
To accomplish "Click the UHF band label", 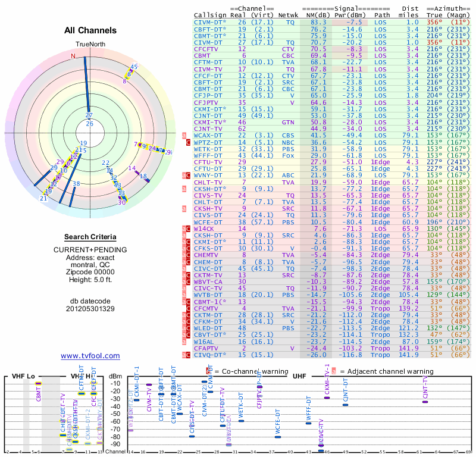I will (x=299, y=376).
